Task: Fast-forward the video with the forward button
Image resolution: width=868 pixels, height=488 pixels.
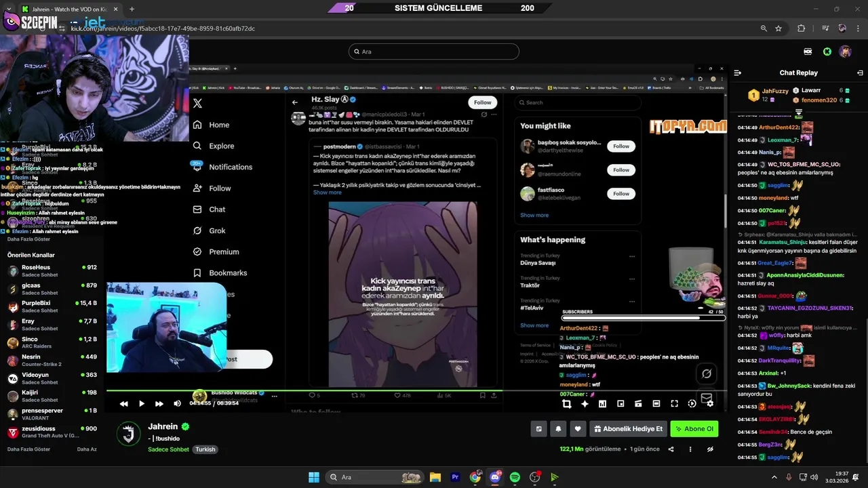Action: (x=159, y=404)
